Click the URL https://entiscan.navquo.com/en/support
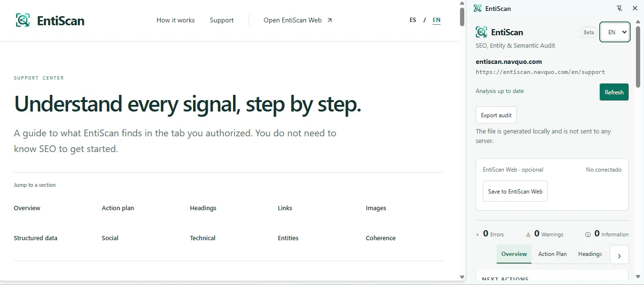 541,72
